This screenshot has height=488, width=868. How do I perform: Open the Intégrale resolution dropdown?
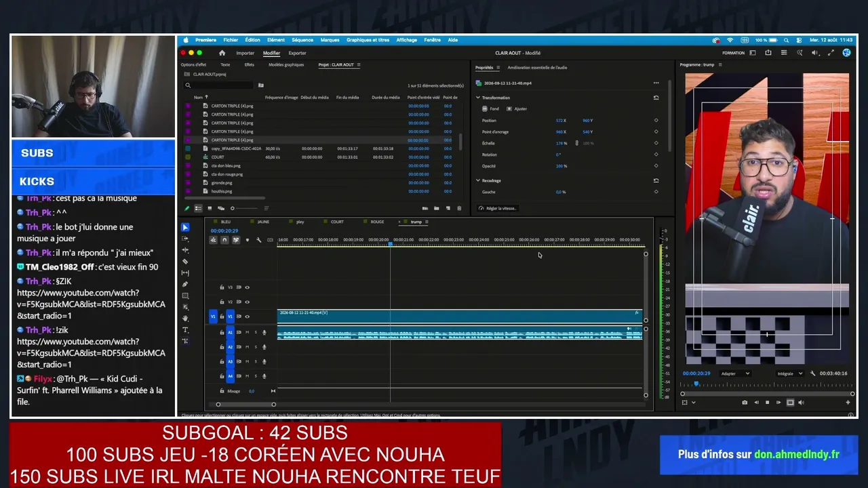pyautogui.click(x=790, y=373)
